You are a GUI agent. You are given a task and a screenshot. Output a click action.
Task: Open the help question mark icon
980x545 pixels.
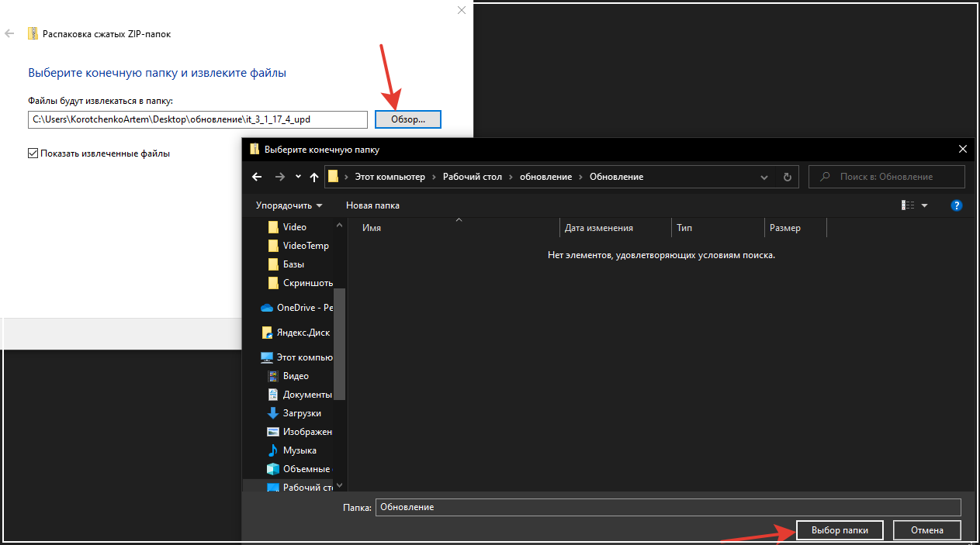(957, 205)
